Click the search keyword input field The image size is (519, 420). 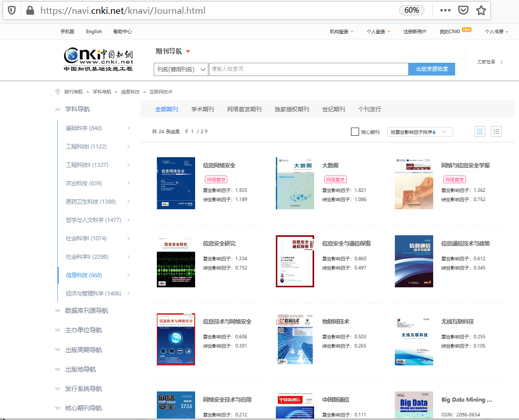coord(309,69)
